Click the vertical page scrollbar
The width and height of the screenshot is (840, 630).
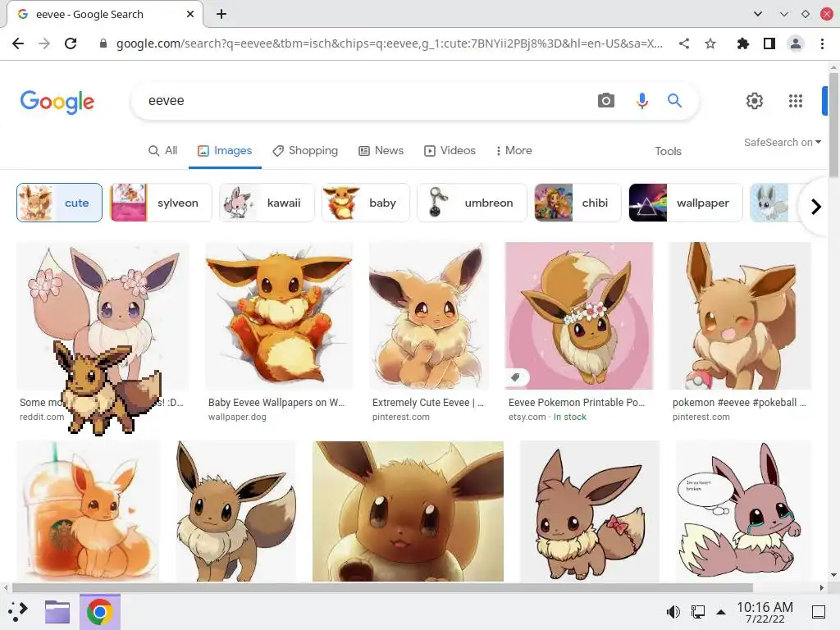tap(833, 125)
